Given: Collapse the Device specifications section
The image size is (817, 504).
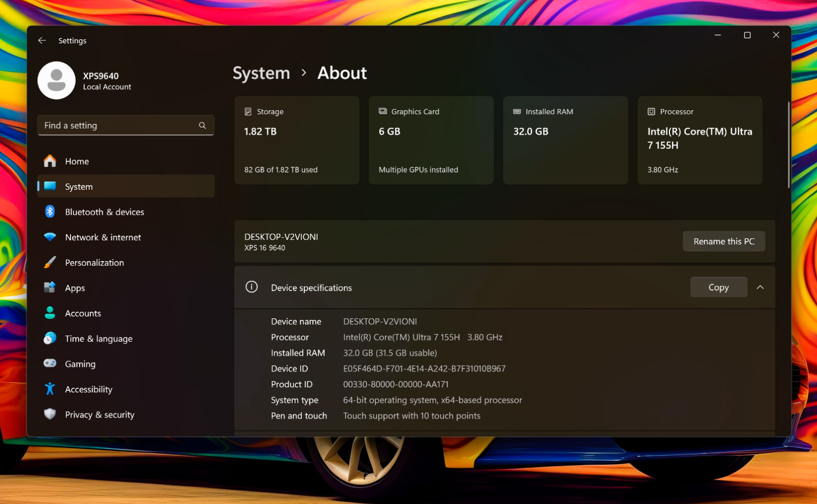Looking at the screenshot, I should [760, 287].
